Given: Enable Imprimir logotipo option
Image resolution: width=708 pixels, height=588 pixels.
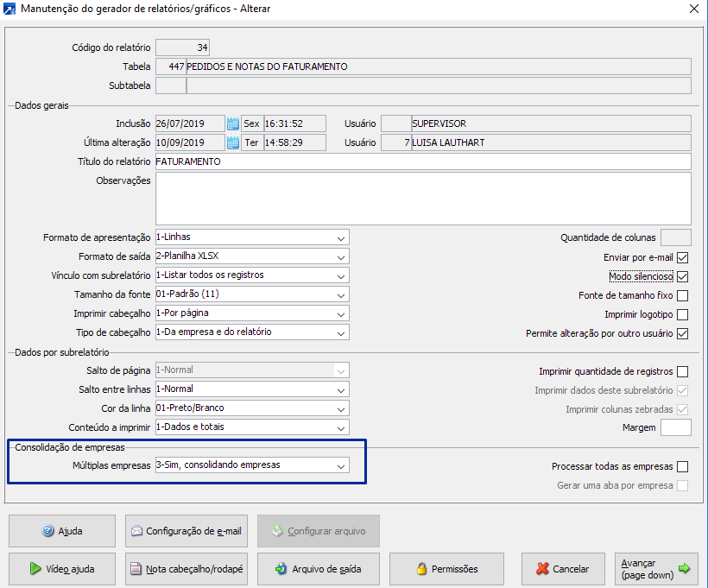Looking at the screenshot, I should [683, 315].
